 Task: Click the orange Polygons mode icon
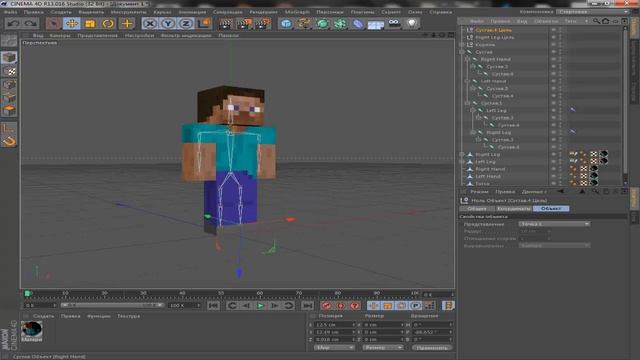click(x=9, y=111)
